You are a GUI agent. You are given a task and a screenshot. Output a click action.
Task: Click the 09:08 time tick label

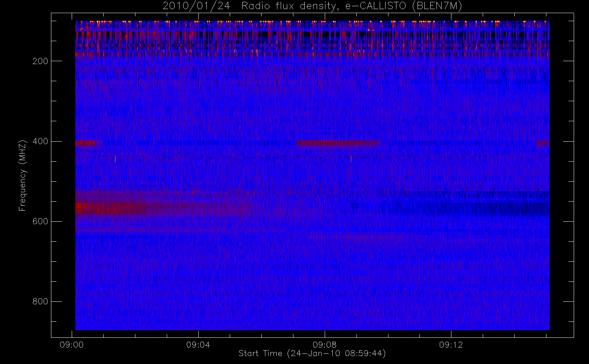point(324,345)
